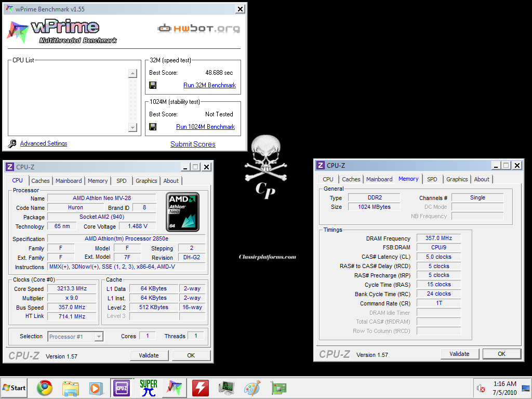Select the CPU-Z taskbar icon

[x=122, y=388]
